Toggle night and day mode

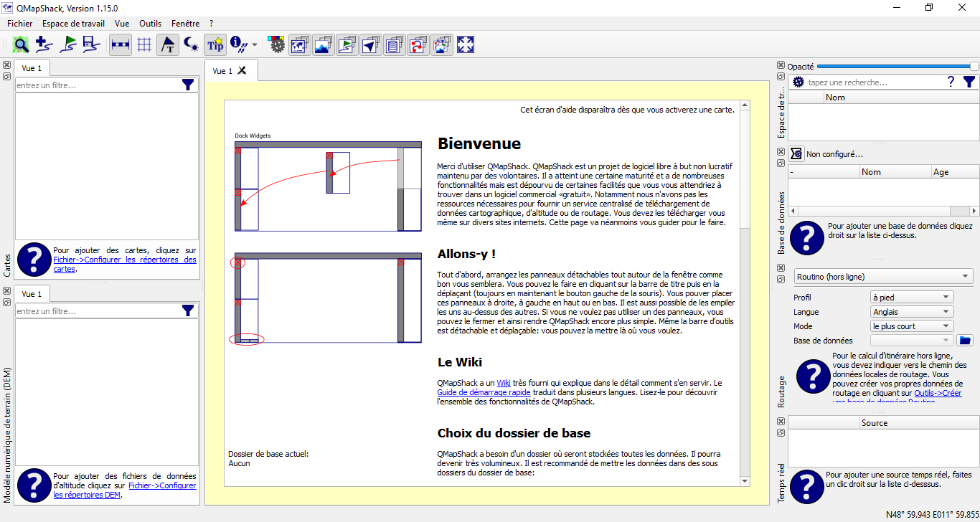pos(192,44)
